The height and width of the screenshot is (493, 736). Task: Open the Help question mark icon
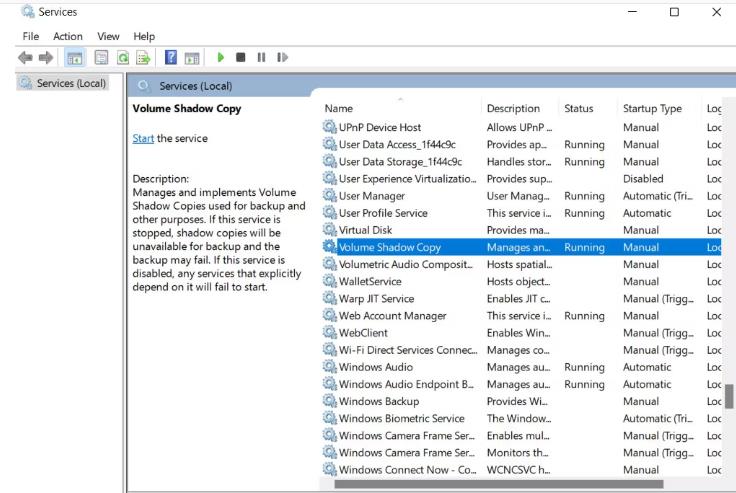coord(171,58)
